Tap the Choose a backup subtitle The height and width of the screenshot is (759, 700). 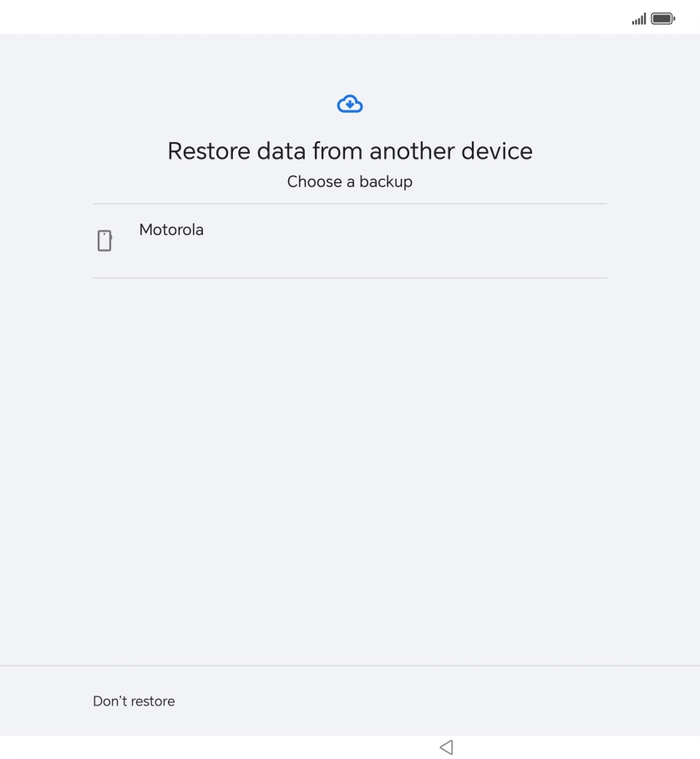pyautogui.click(x=350, y=181)
